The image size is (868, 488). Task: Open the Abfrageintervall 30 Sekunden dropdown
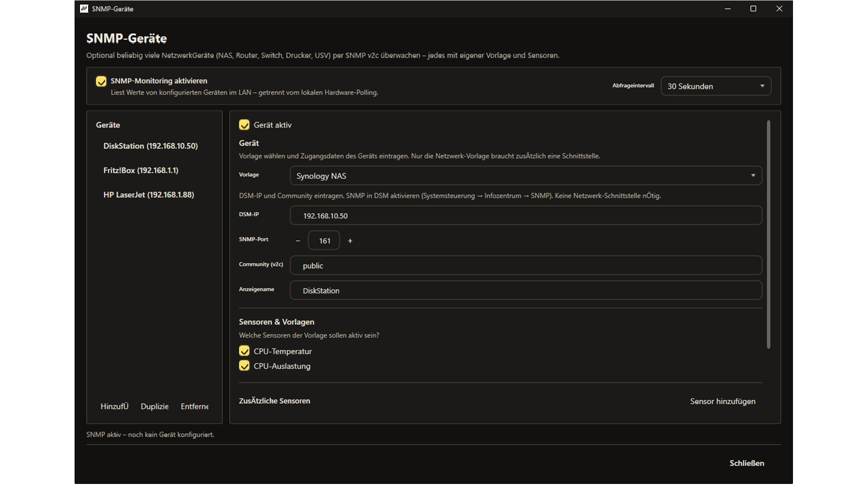(x=716, y=86)
